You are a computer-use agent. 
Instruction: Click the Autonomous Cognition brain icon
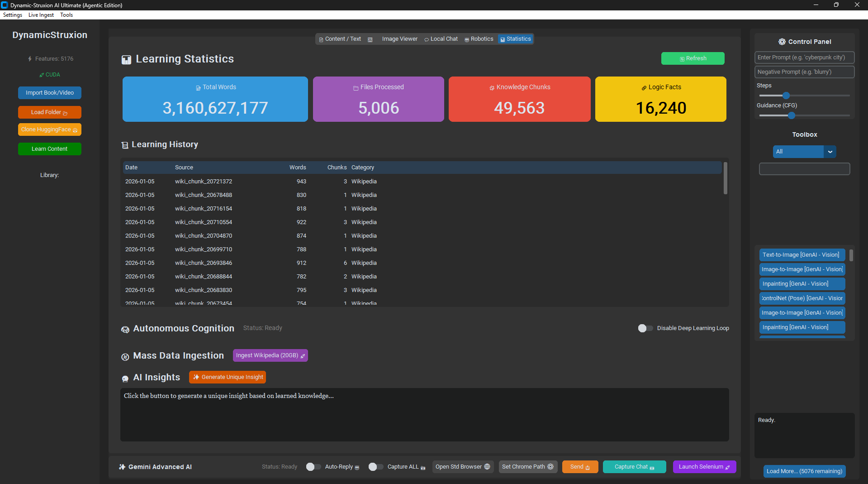(125, 330)
